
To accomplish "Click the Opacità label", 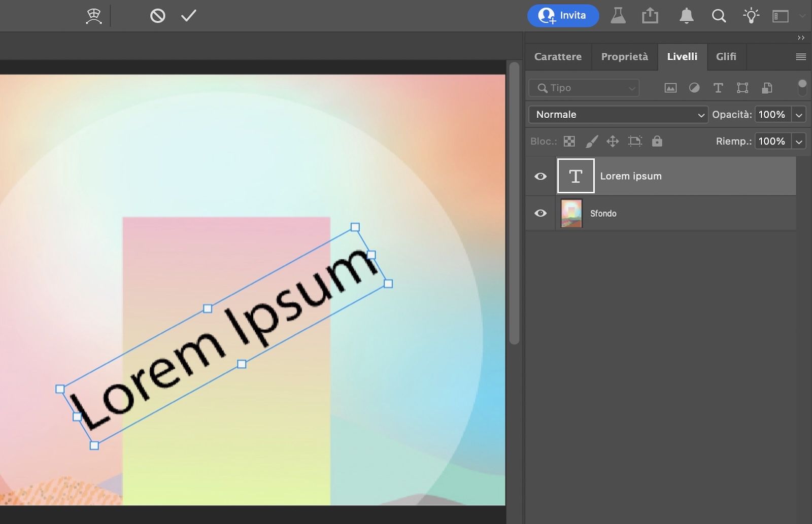I will click(x=732, y=115).
